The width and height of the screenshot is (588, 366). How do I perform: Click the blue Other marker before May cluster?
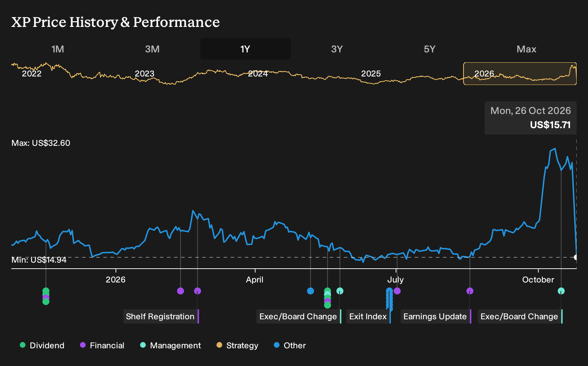pos(311,291)
